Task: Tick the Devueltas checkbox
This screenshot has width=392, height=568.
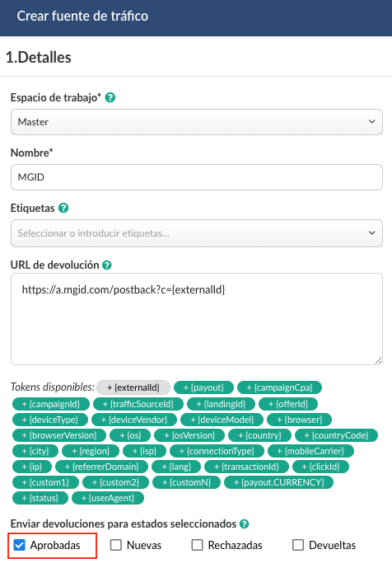Action: click(298, 545)
